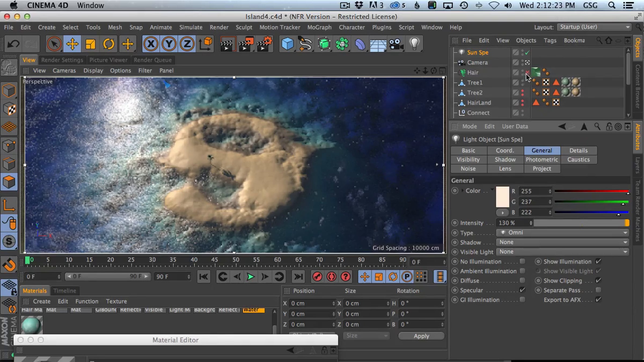The height and width of the screenshot is (362, 644).
Task: Switch to Render Settings tab
Action: [x=62, y=60]
